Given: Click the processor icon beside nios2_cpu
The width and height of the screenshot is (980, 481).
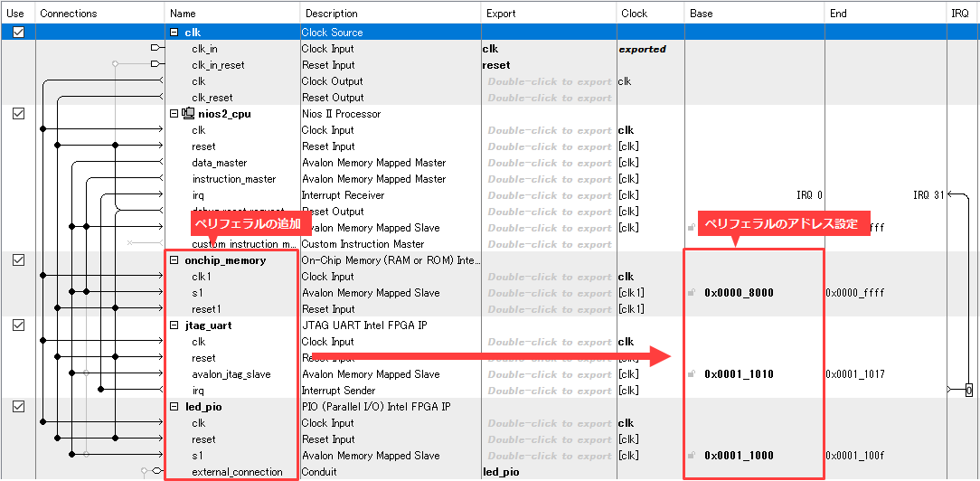Looking at the screenshot, I should (x=188, y=114).
